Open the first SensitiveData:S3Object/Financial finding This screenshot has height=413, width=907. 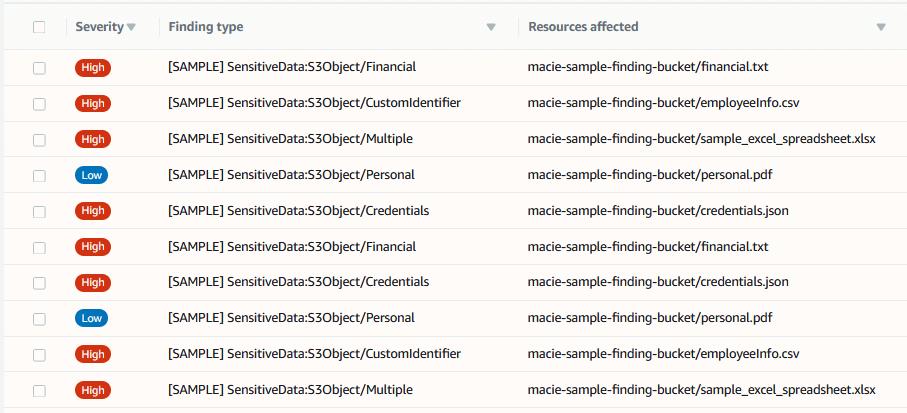point(291,67)
